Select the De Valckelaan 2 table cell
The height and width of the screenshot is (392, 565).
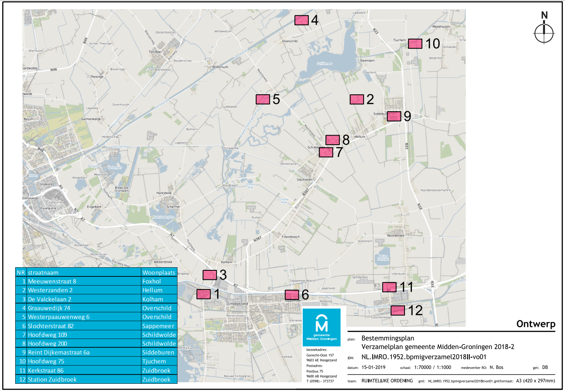point(83,299)
